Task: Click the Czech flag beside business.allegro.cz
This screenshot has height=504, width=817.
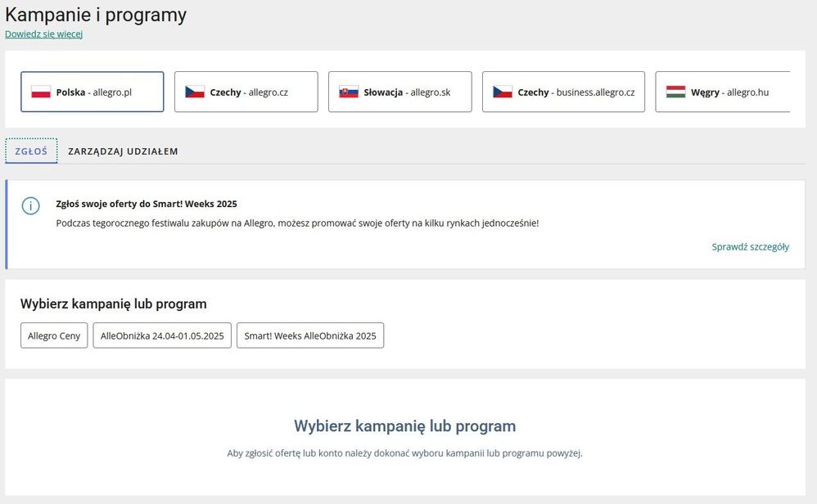Action: (503, 92)
